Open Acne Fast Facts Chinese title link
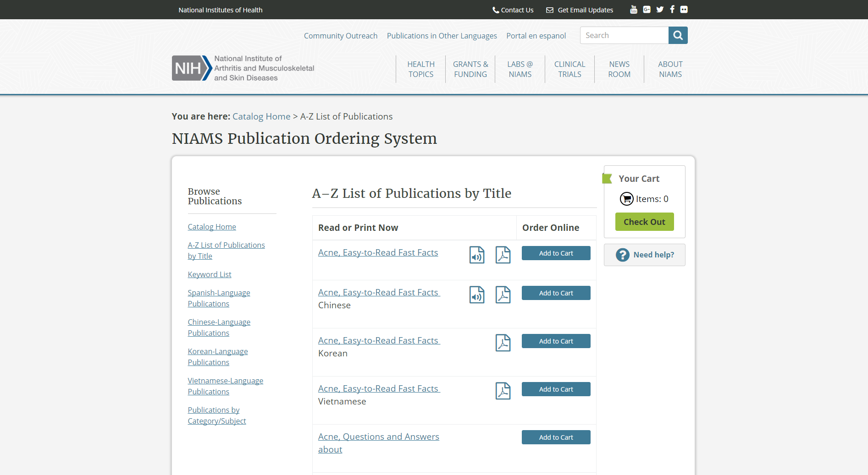The image size is (868, 475). tap(379, 292)
